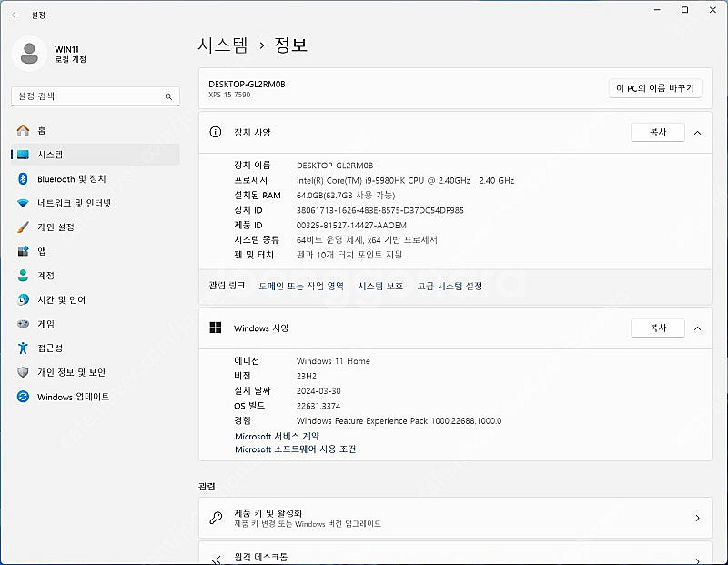The width and height of the screenshot is (728, 565).
Task: Click installed RAM 64.0GB value
Action: pos(346,196)
